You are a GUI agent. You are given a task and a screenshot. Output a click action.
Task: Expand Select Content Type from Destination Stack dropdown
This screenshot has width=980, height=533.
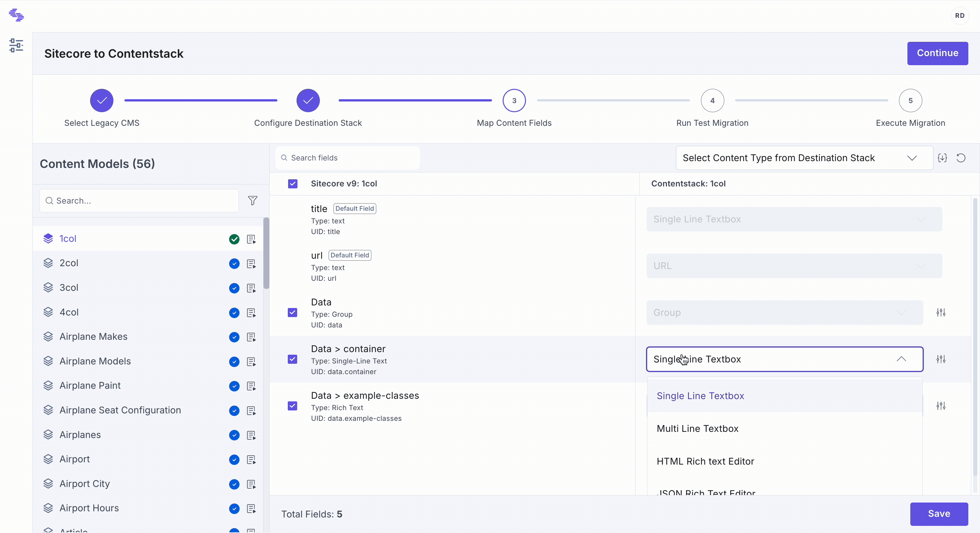coord(804,158)
